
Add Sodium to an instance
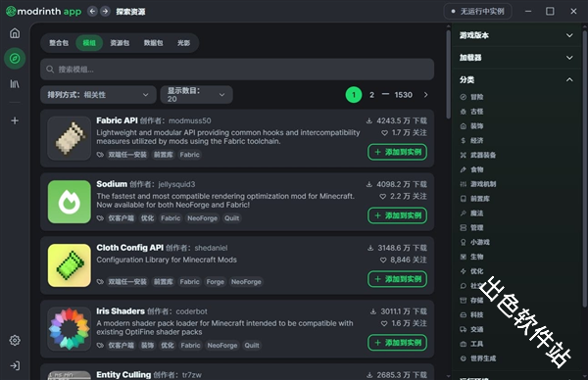click(398, 215)
